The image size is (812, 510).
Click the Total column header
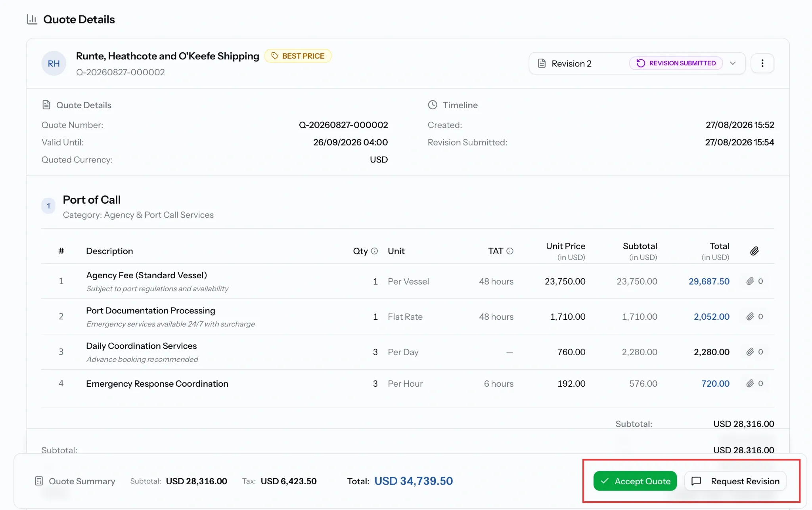(x=716, y=251)
